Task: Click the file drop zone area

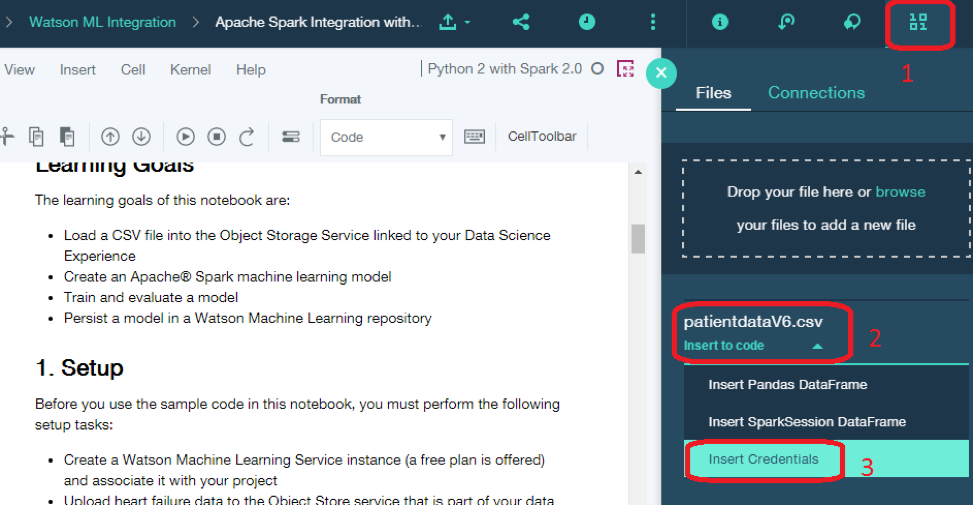Action: point(826,208)
